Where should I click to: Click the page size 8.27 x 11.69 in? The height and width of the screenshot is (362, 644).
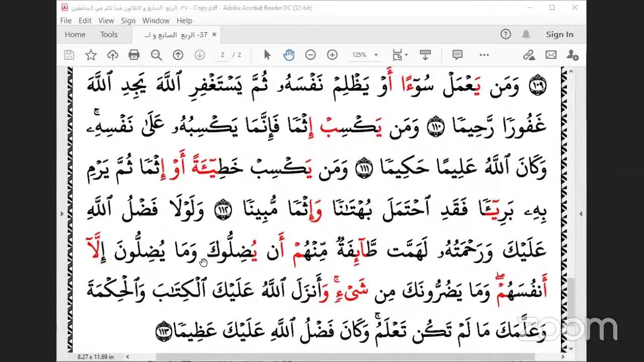[x=96, y=356]
